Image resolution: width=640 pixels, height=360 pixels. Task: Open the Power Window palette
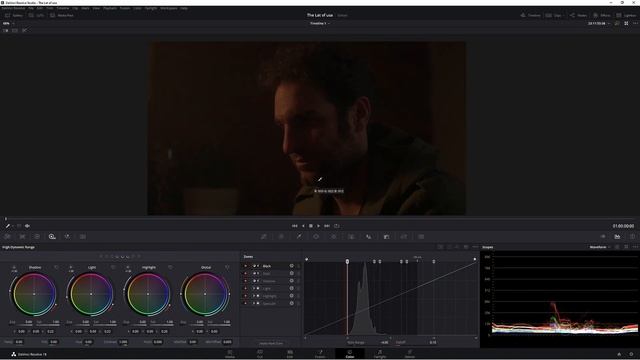[x=316, y=237]
